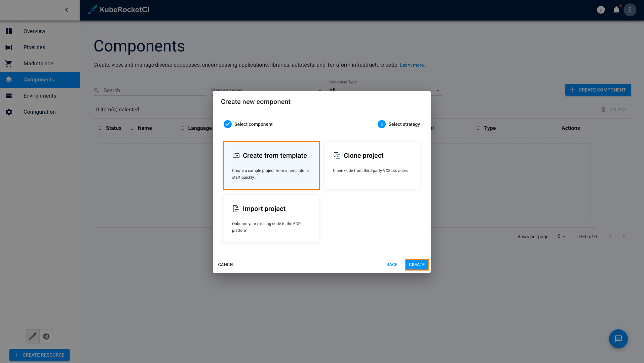Select the Pipelines icon in sidebar
644x363 pixels.
tap(8, 47)
